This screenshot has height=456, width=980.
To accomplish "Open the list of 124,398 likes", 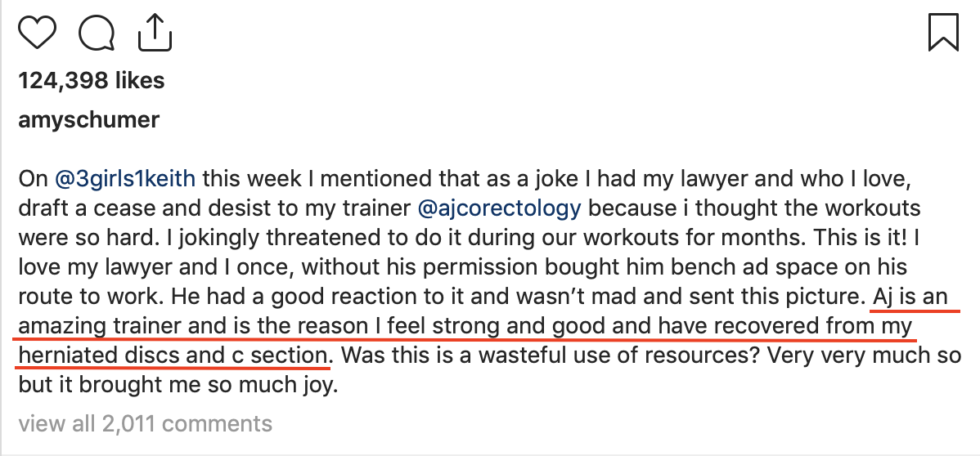I will click(x=92, y=81).
